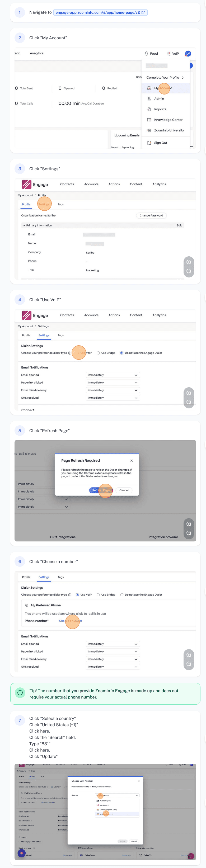The height and width of the screenshot is (868, 206).
Task: Select "Use VoIP" radio in step 6 screenshot
Action: click(x=78, y=595)
